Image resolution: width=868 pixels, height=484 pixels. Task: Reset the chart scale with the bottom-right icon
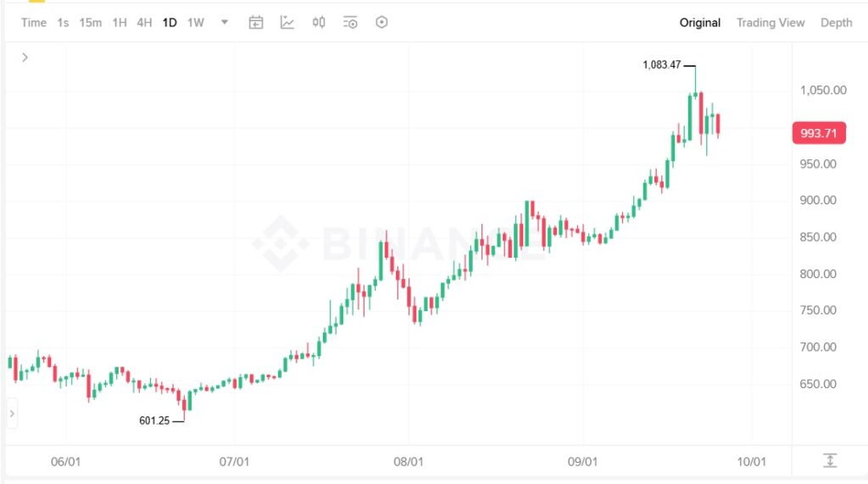point(830,460)
